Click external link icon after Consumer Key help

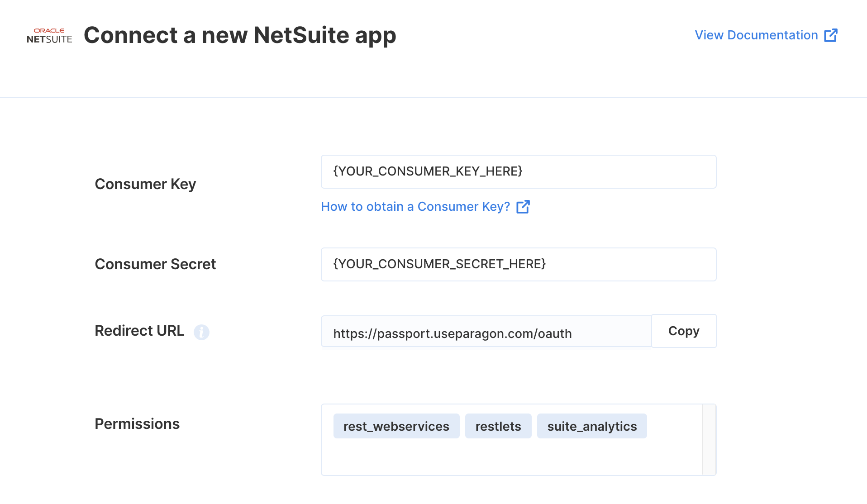[x=523, y=207]
